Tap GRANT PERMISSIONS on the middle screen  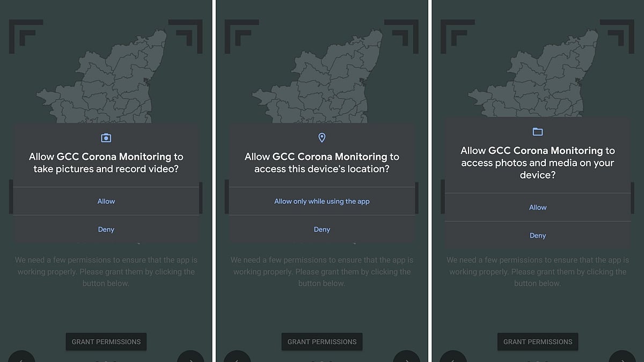[x=322, y=342]
